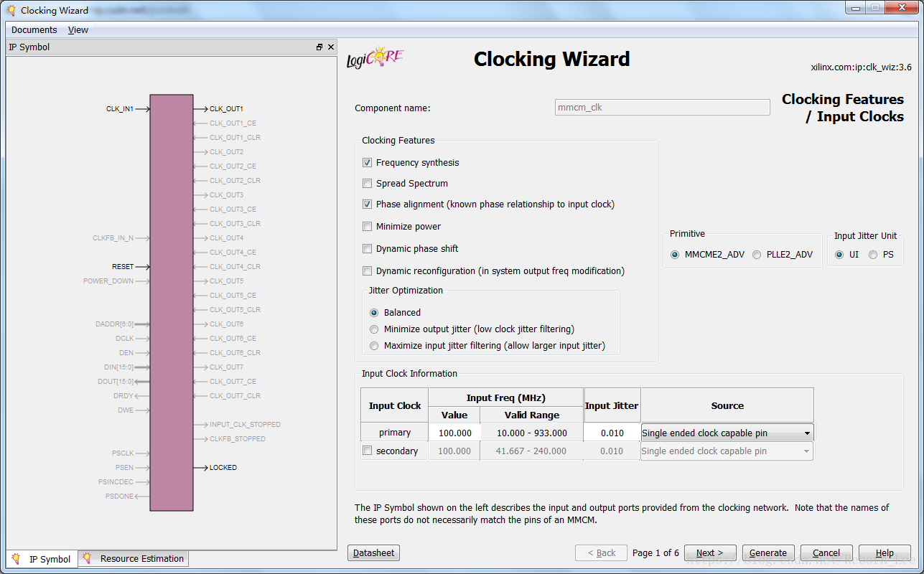Open the View menu
Image resolution: width=924 pixels, height=574 pixels.
coord(78,30)
